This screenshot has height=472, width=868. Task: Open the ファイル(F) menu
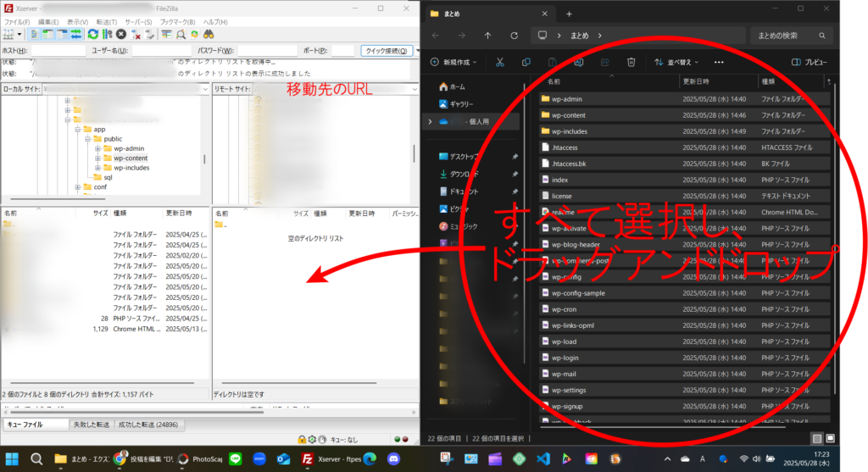click(x=17, y=22)
